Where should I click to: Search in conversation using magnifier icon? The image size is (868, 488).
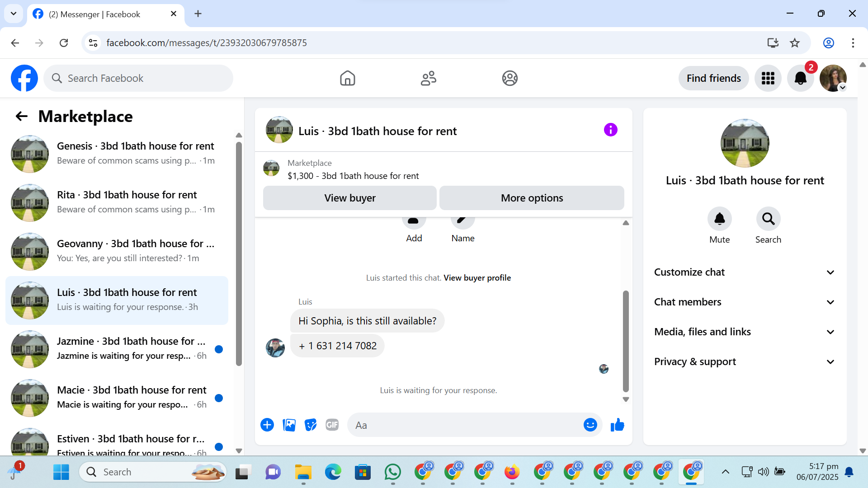(x=768, y=219)
